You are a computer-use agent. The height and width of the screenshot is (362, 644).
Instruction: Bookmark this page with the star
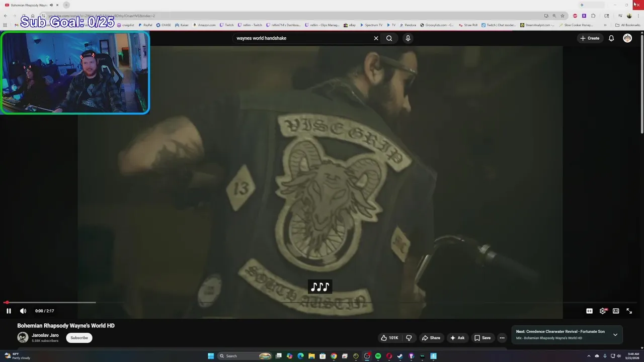(562, 16)
